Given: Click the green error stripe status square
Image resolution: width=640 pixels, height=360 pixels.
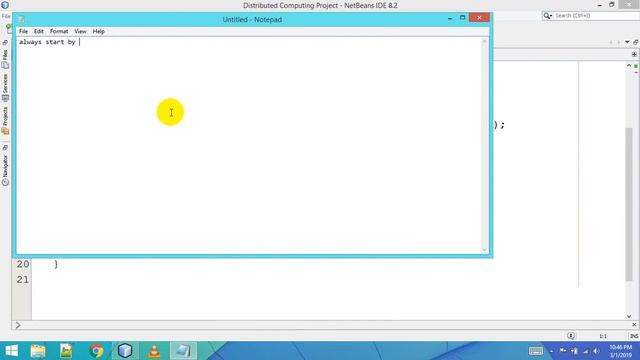Looking at the screenshot, I should pyautogui.click(x=636, y=66).
